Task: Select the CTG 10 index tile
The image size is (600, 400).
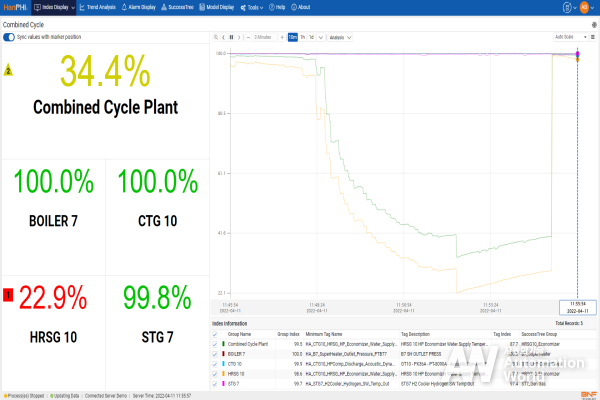Action: click(x=158, y=217)
